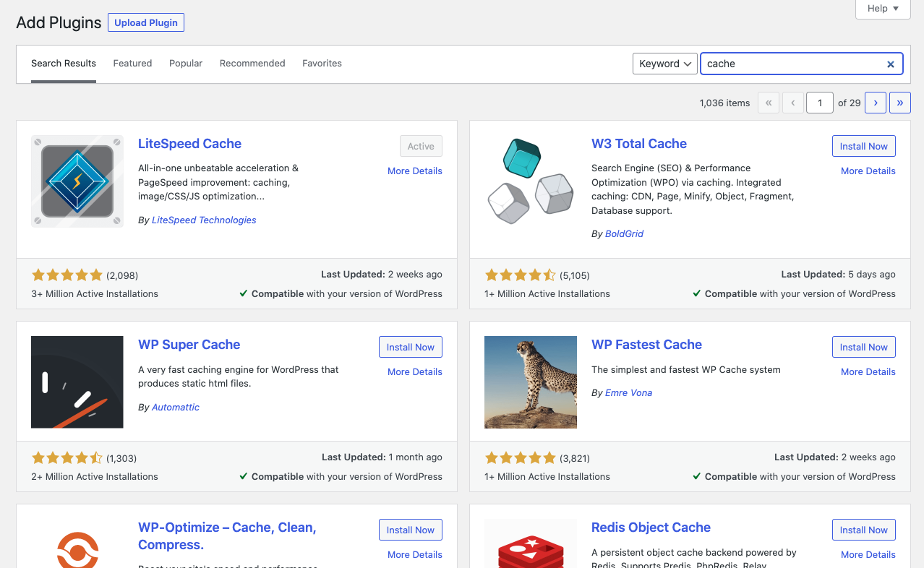Open More Details for W3 Total Cache

click(x=868, y=171)
